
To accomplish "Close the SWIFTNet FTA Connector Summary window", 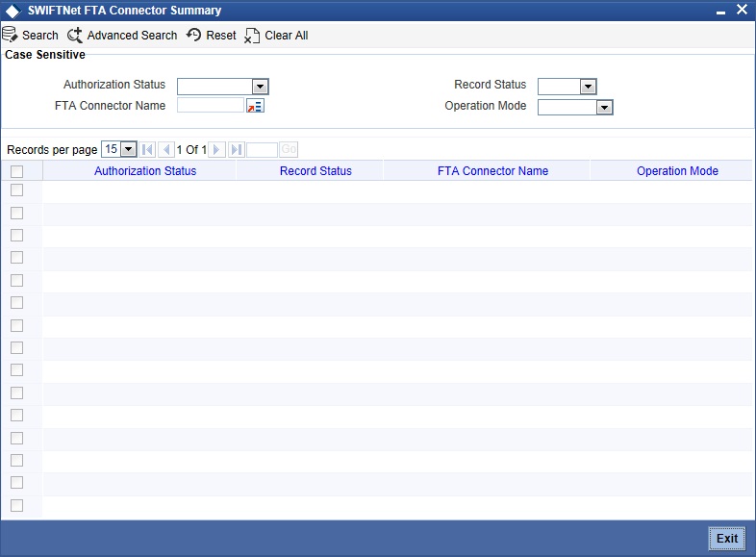I will click(742, 10).
